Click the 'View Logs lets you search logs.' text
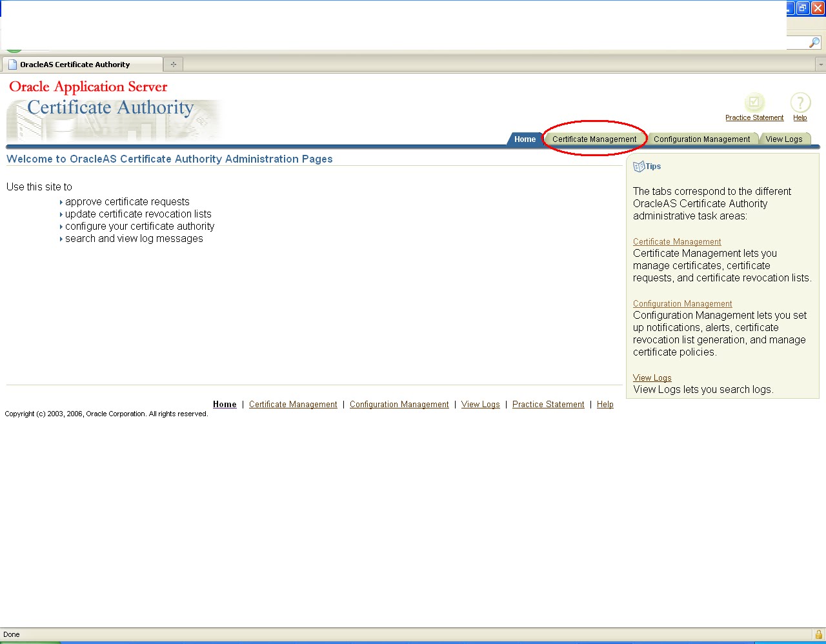Viewport: 826px width, 644px height. 703,390
